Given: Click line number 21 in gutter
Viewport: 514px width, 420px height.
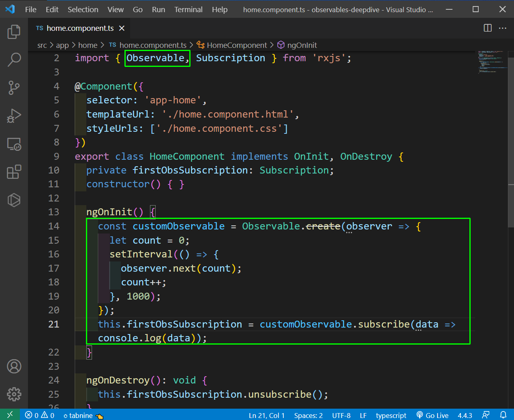Looking at the screenshot, I should pos(54,324).
